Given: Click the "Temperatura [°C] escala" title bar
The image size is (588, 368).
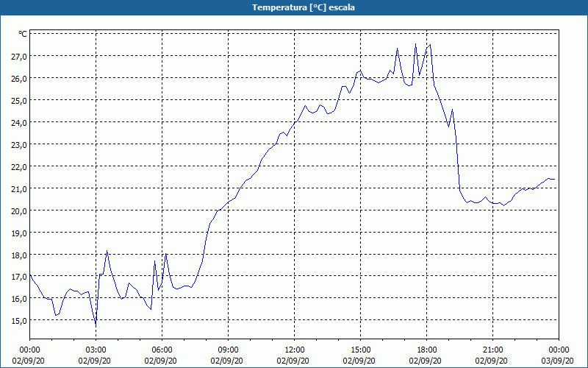Looking at the screenshot, I should click(294, 7).
